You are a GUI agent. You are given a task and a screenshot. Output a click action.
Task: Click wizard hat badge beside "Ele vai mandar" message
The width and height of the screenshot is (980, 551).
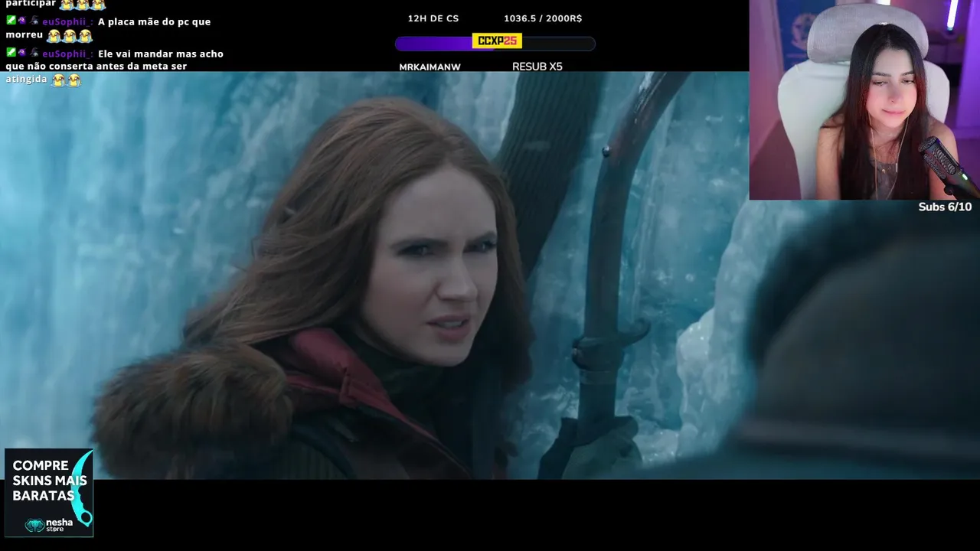34,53
